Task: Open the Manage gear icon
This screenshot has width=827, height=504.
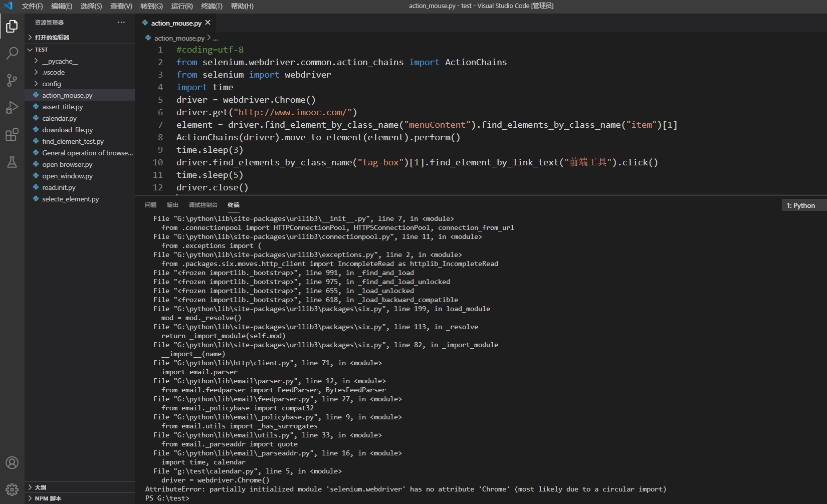Action: pyautogui.click(x=12, y=489)
